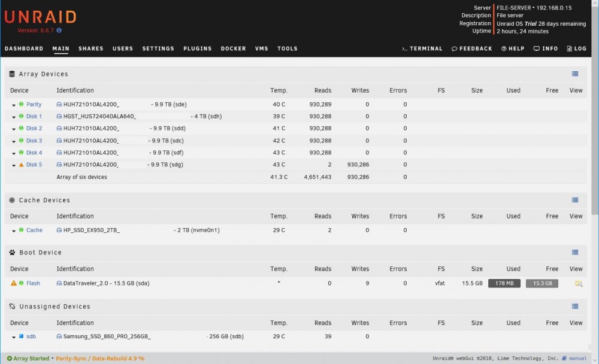
Task: Click the Unraid logo
Action: [x=41, y=17]
